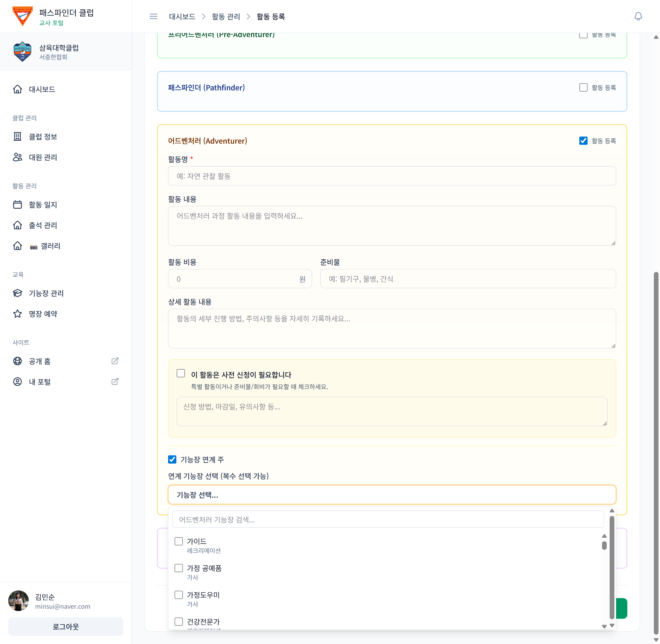Viewport: 660px width, 644px height.
Task: Click the 로그아웃 button
Action: click(x=66, y=626)
